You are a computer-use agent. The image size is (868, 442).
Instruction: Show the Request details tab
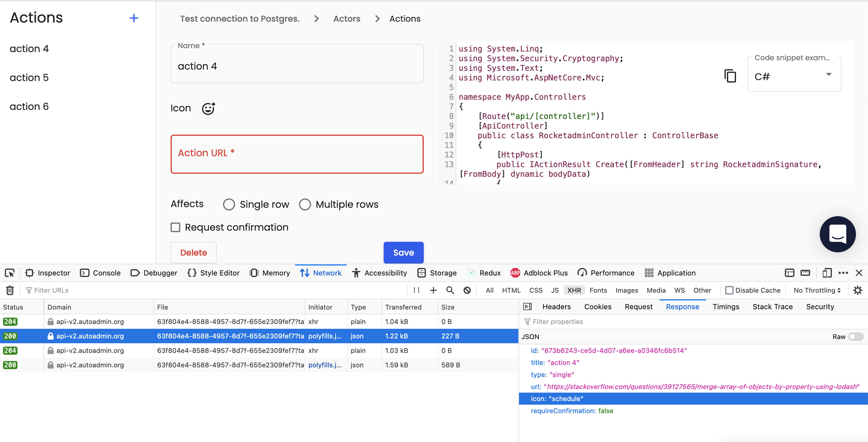[639, 307]
